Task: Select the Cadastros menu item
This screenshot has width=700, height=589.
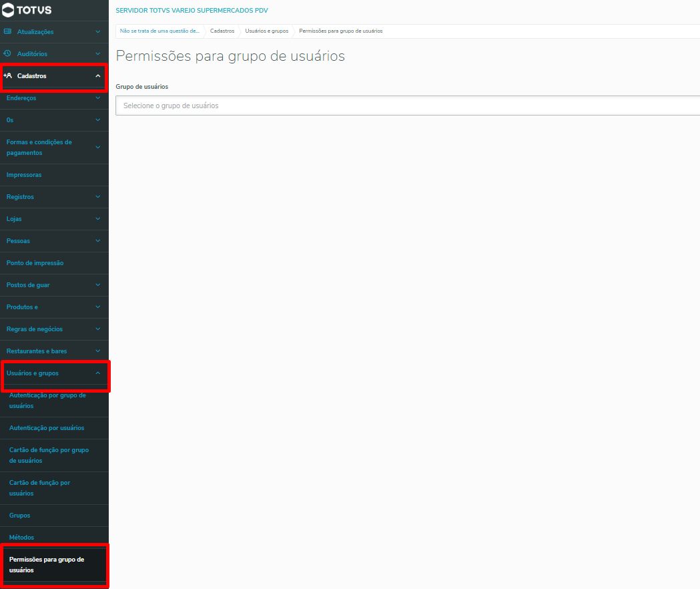Action: pyautogui.click(x=54, y=76)
